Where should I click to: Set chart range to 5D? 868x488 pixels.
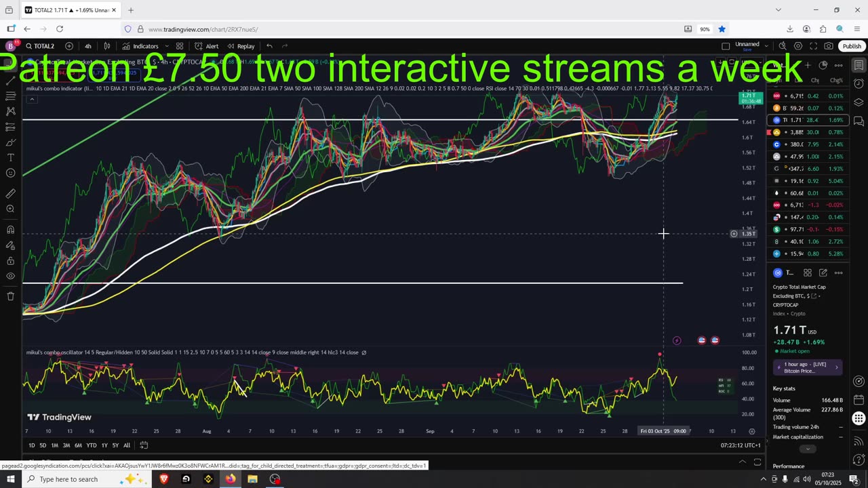point(43,445)
